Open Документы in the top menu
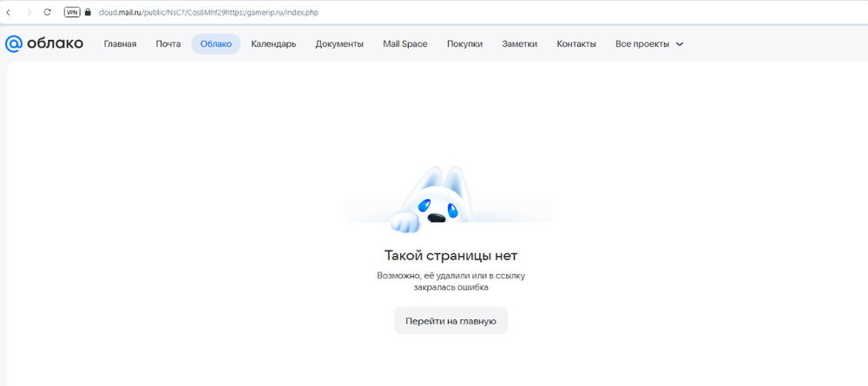This screenshot has width=868, height=386. 339,44
